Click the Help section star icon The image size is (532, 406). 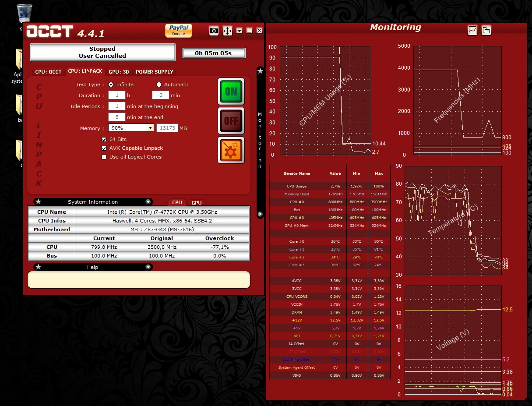click(38, 267)
